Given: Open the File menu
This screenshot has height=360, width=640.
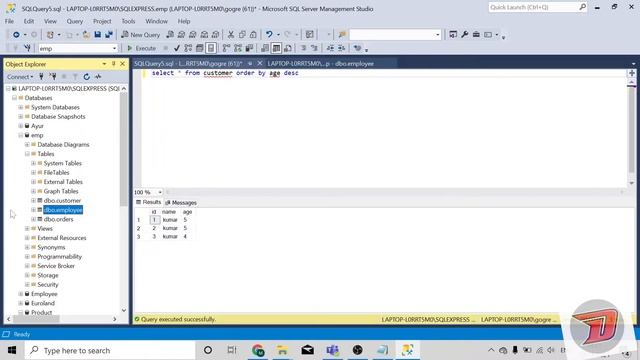Looking at the screenshot, I should 9,21.
